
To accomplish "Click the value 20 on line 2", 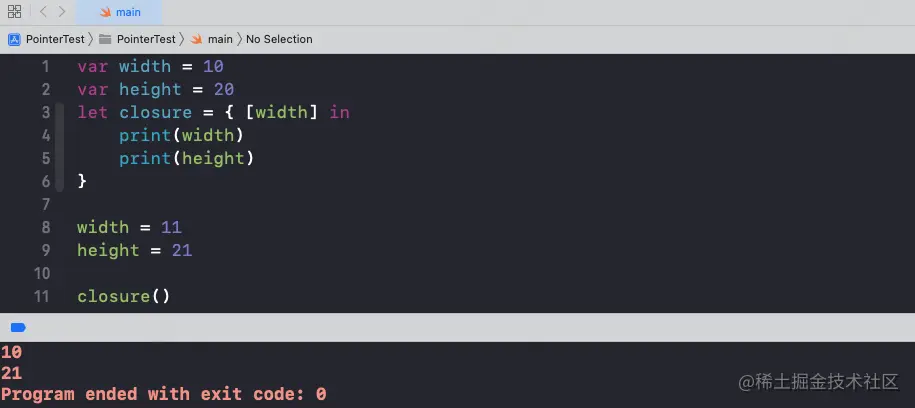I will coord(223,89).
